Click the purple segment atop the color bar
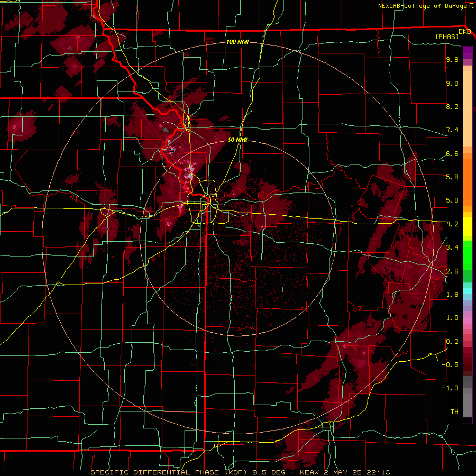The image size is (476, 476). 467,53
